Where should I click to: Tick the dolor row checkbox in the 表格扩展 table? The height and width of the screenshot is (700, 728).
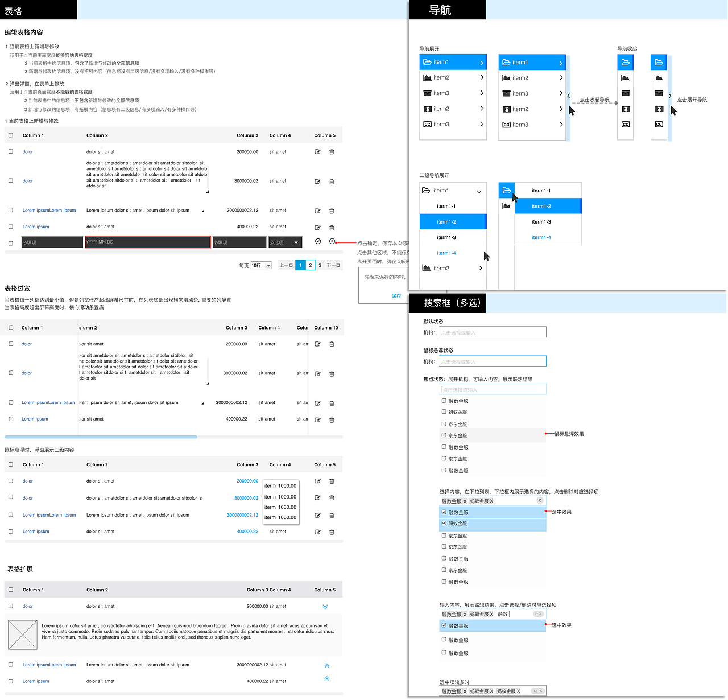11,606
